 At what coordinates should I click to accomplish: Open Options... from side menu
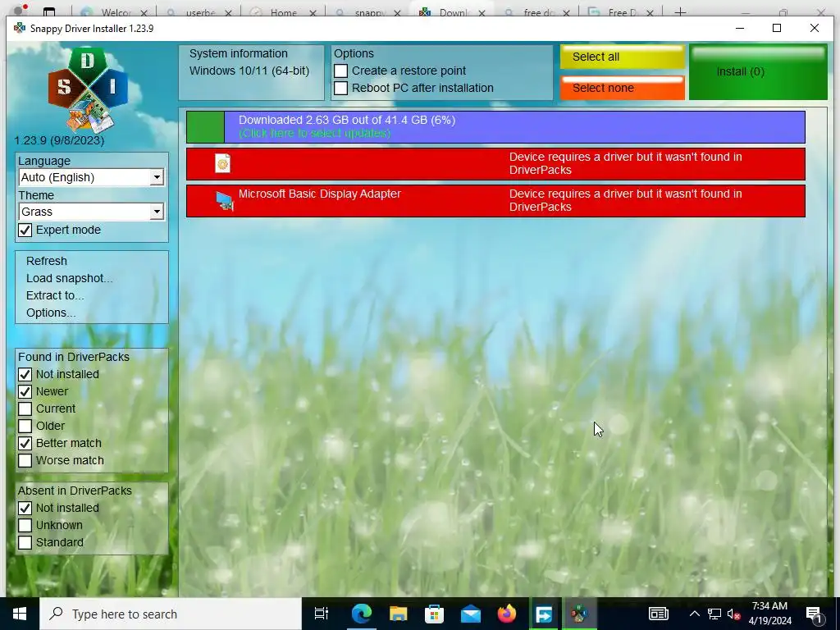click(51, 313)
